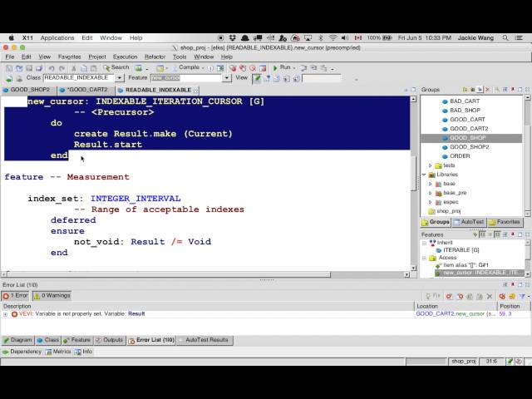Toggle the basic text View button

click(257, 79)
